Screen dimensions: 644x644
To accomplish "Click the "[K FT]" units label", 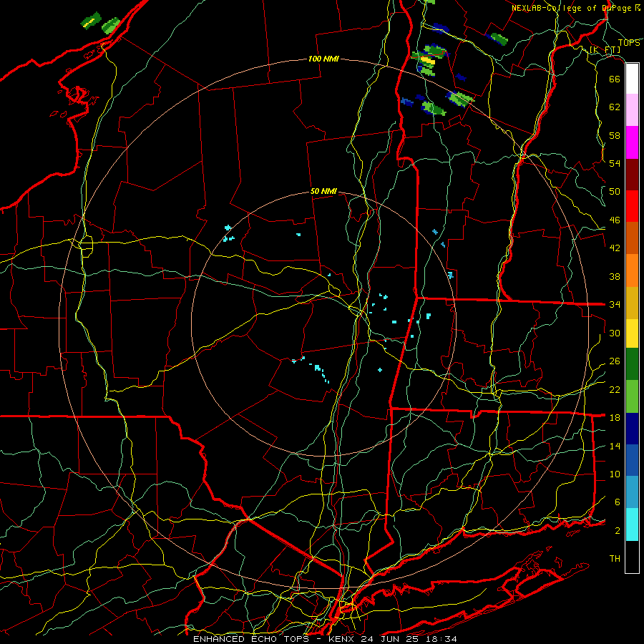I will pos(605,49).
